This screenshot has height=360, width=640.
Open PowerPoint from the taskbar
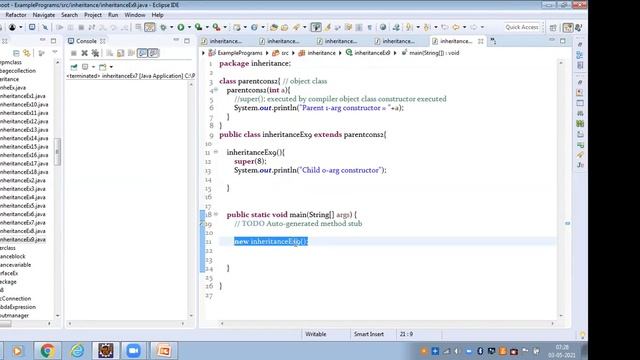coord(163,351)
